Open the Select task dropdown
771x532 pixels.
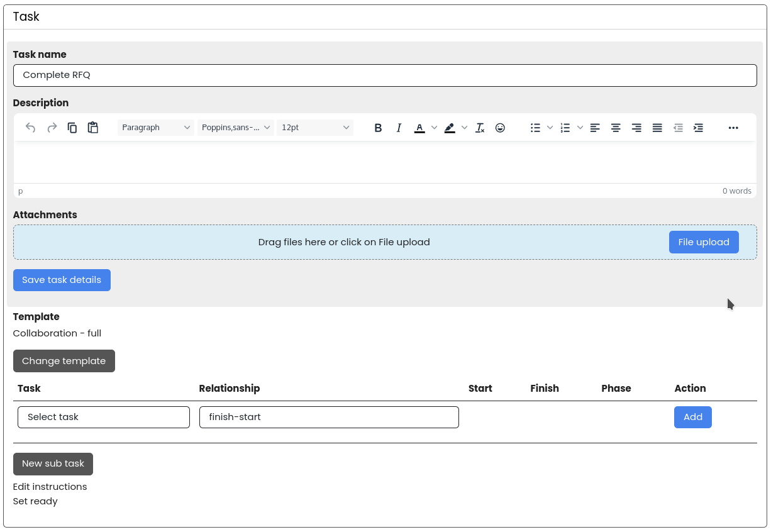[x=104, y=417]
